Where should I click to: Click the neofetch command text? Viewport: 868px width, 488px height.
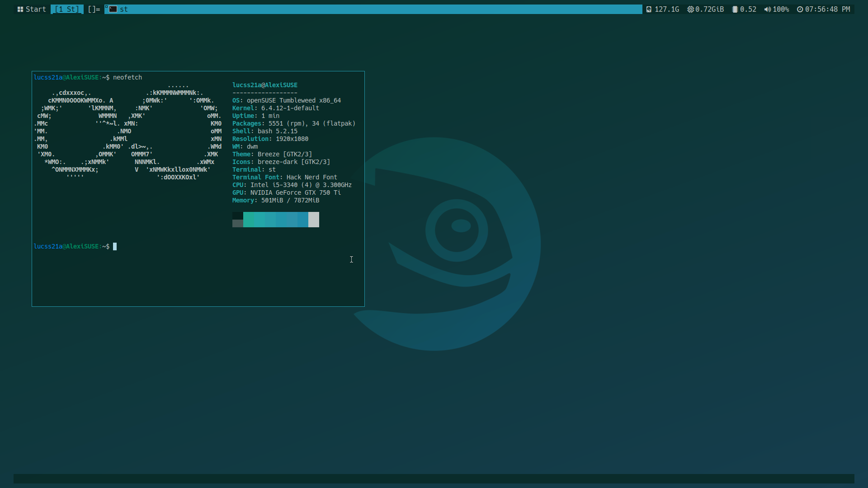click(127, 77)
